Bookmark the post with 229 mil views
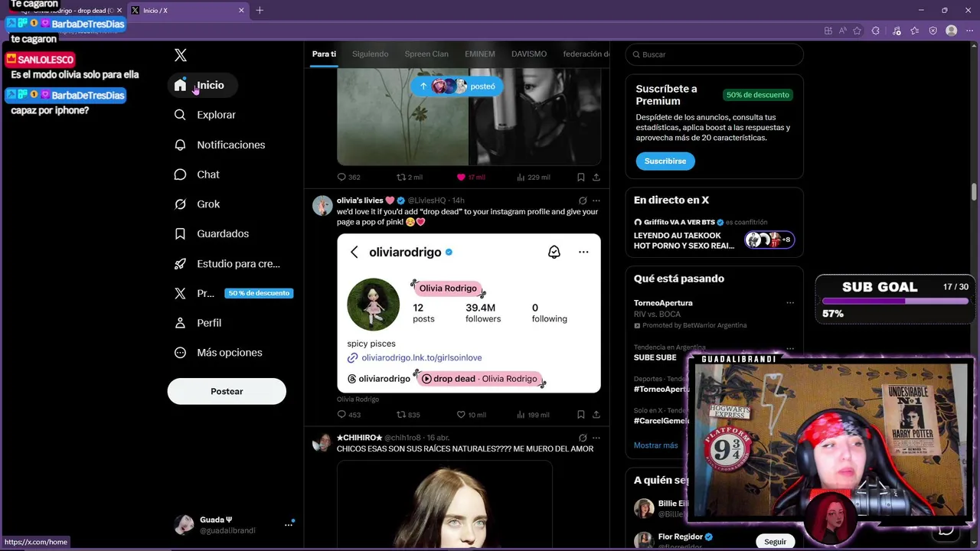 point(581,177)
